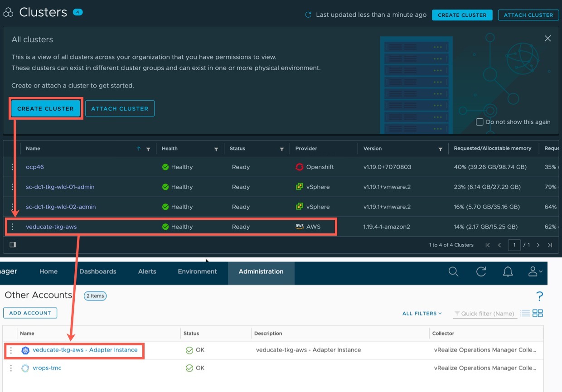Click the refresh icon in vROps header

(x=481, y=271)
